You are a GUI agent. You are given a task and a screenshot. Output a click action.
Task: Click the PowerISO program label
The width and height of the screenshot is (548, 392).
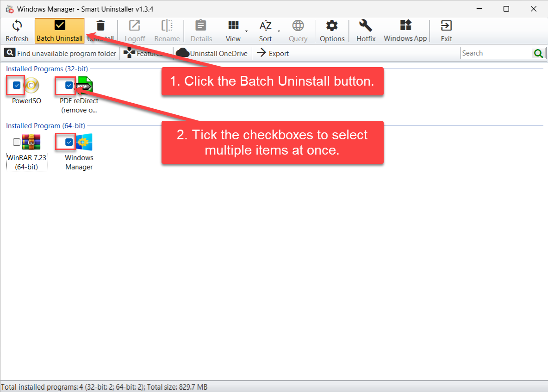(x=26, y=100)
